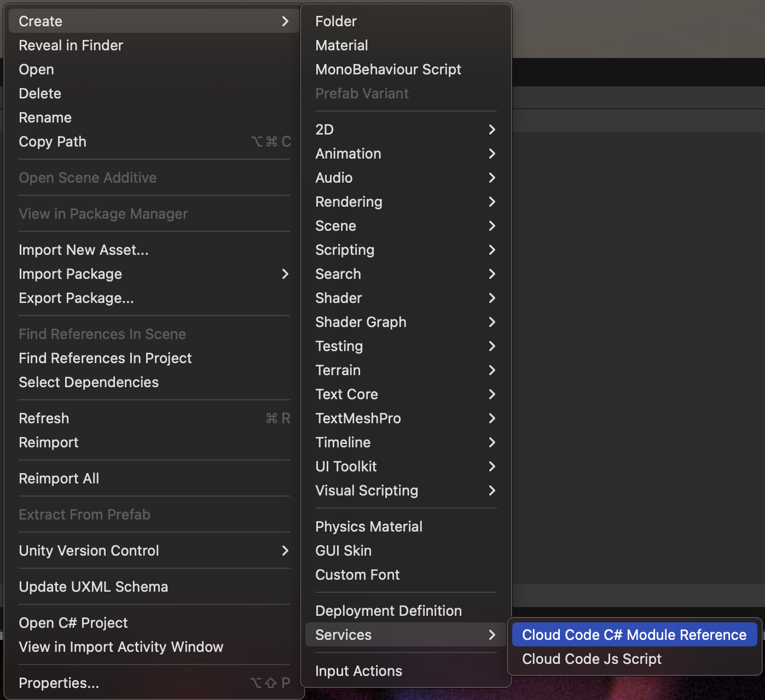
Task: Open Properties… for the selected asset
Action: pyautogui.click(x=59, y=683)
